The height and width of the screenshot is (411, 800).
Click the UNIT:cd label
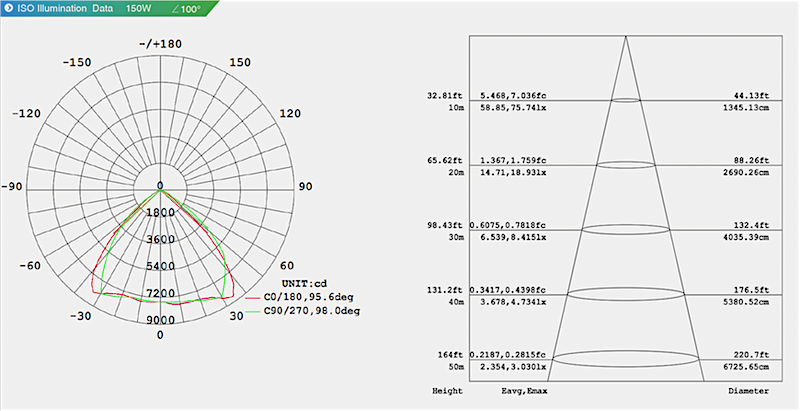pos(304,283)
